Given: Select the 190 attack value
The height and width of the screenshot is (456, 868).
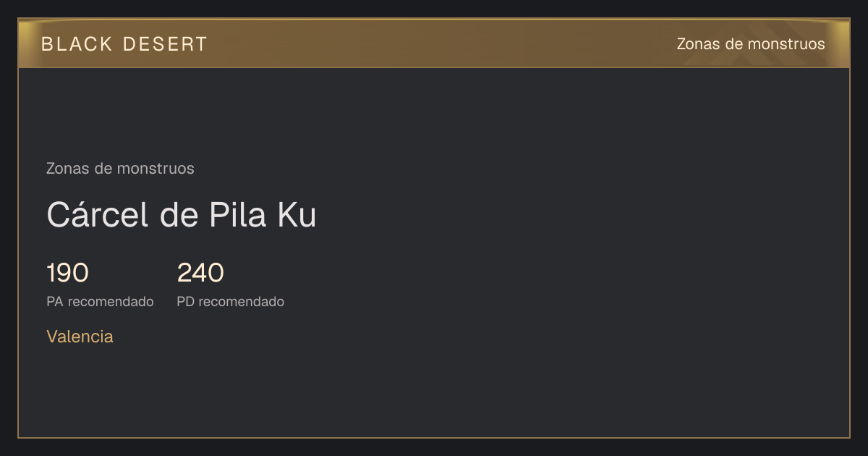Looking at the screenshot, I should [x=67, y=273].
